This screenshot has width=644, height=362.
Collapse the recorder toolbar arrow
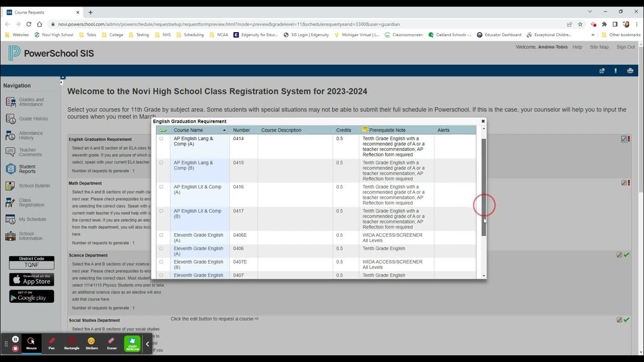(x=147, y=344)
